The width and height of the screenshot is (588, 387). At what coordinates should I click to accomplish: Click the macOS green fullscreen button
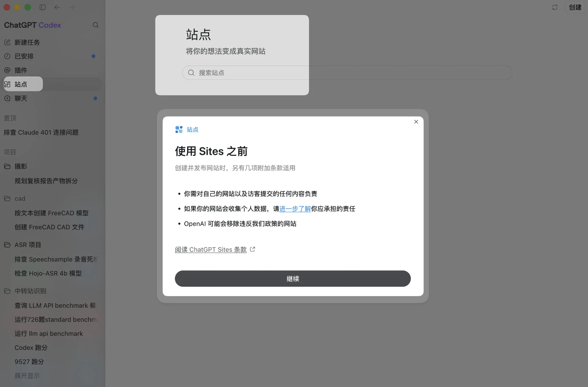(x=28, y=7)
